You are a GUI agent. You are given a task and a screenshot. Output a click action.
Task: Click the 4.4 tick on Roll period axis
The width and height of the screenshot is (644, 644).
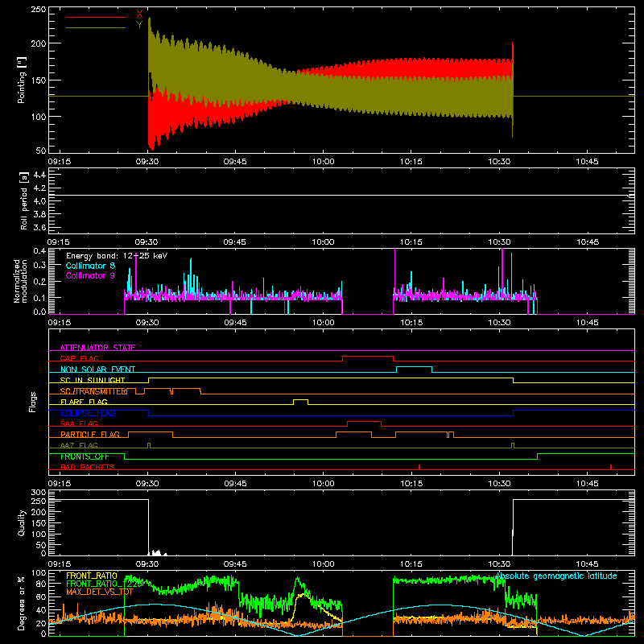tap(39, 175)
